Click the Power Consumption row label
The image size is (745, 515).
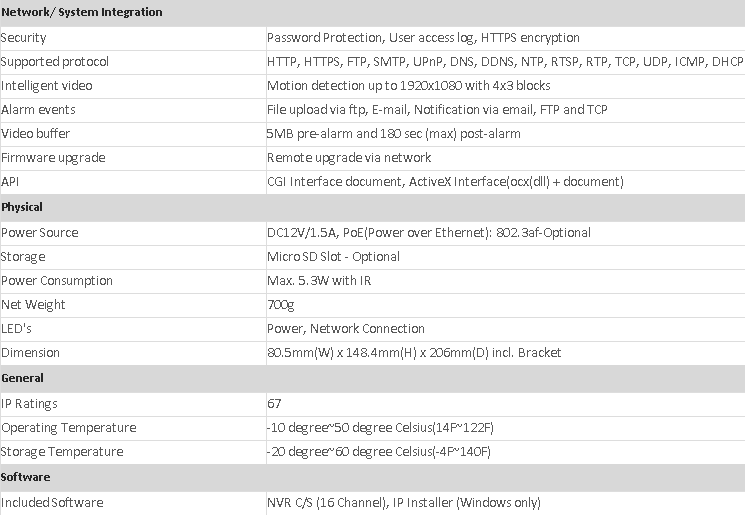click(x=57, y=281)
